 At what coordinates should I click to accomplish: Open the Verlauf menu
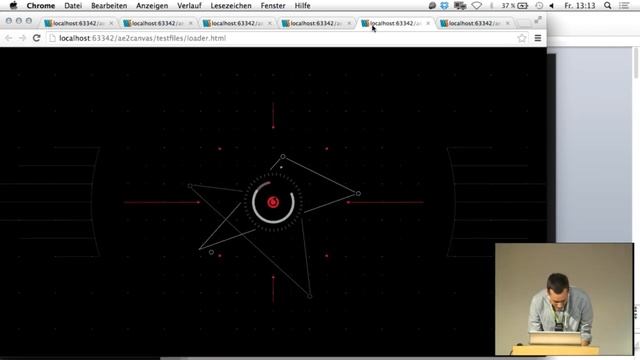[189, 5]
